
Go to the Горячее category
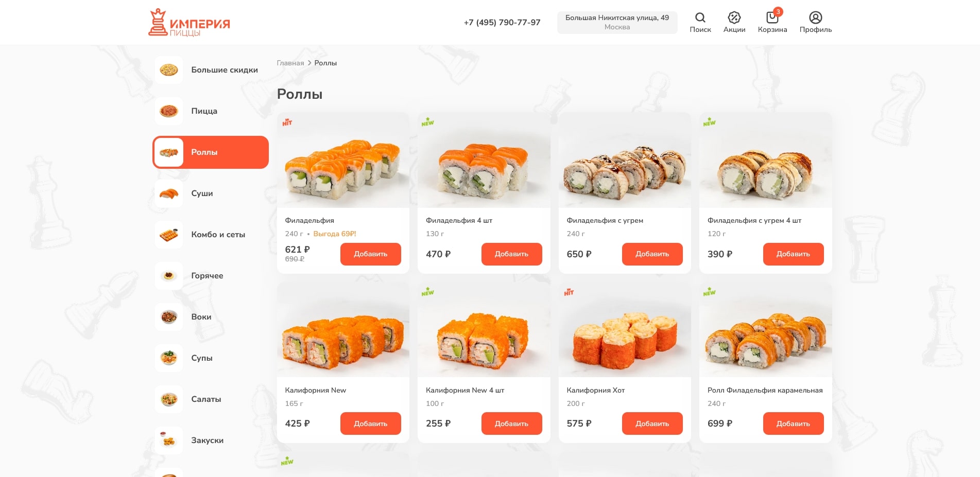click(211, 276)
